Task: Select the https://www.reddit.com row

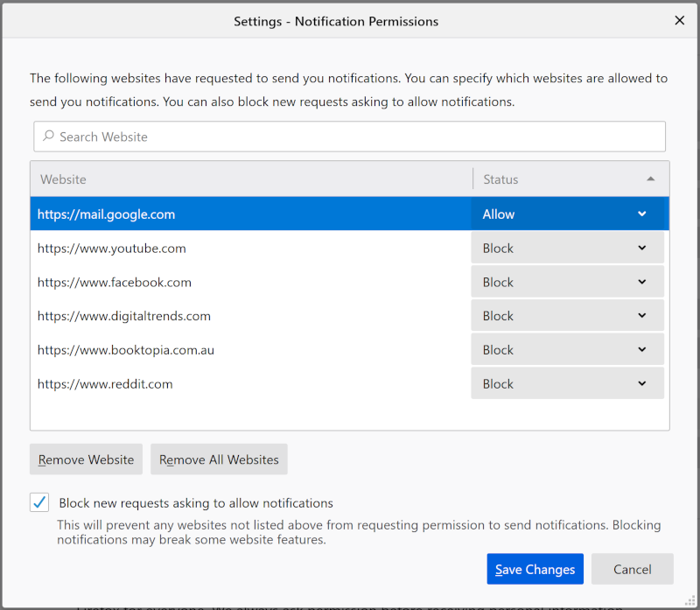Action: coord(105,383)
